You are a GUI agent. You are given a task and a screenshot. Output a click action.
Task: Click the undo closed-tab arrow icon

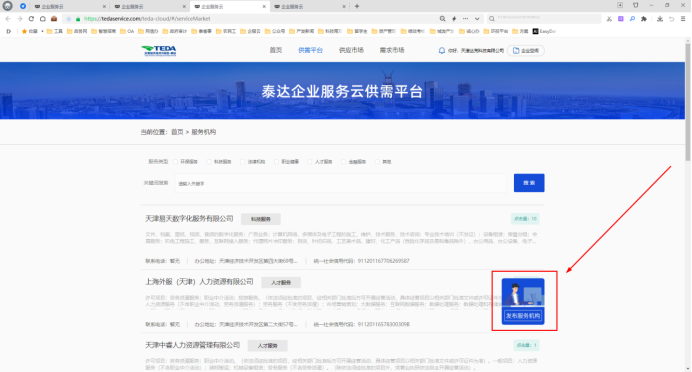[x=671, y=19]
